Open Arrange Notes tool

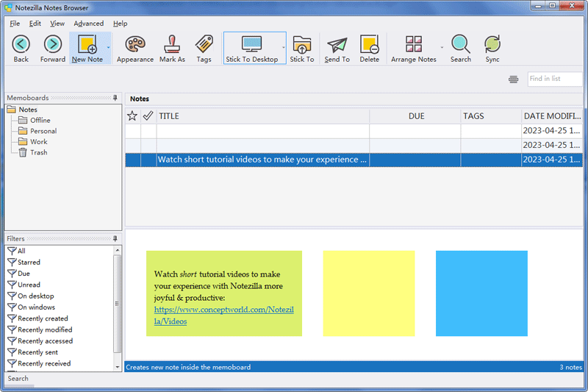click(414, 49)
